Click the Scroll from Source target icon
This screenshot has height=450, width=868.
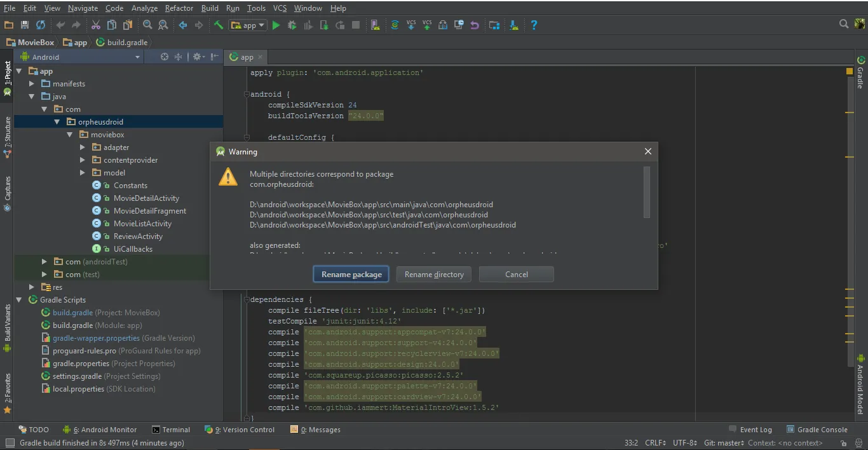pyautogui.click(x=165, y=57)
